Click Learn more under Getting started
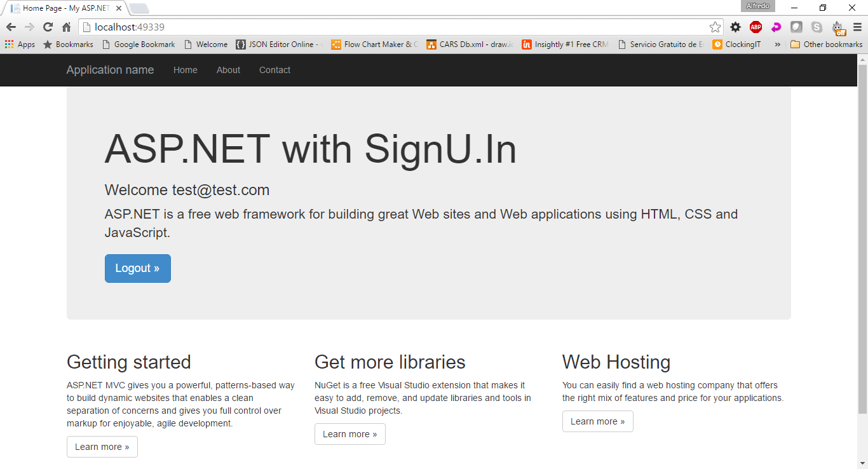Viewport: 868px width, 469px height. pyautogui.click(x=102, y=447)
